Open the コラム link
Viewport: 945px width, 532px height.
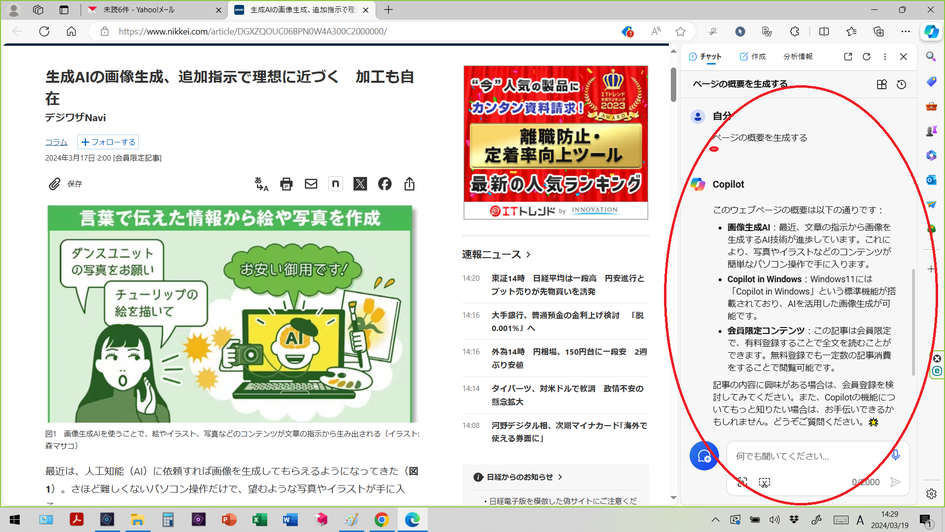(x=56, y=142)
